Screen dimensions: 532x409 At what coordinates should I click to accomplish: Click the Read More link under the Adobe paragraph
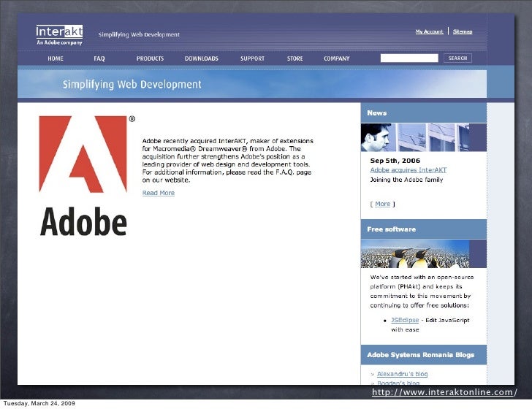159,193
